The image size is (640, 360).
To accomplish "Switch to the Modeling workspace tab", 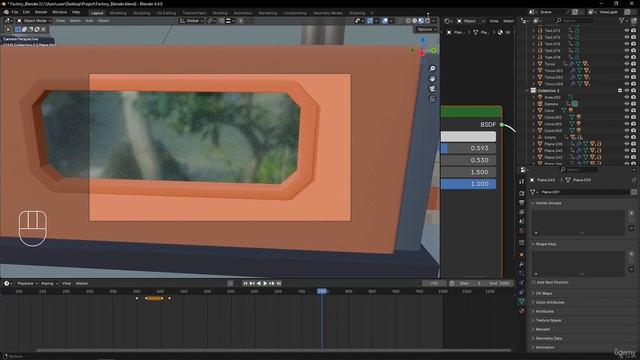I will [x=118, y=13].
